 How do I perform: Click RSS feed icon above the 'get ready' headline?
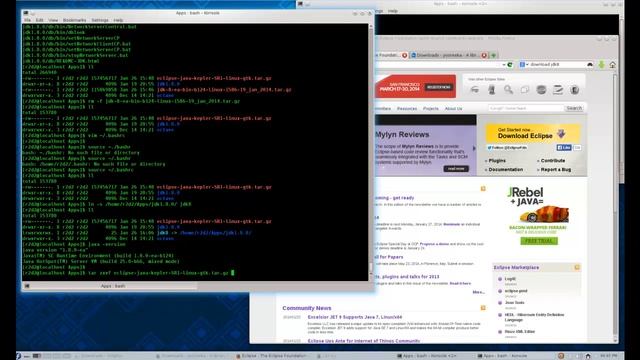(483, 189)
